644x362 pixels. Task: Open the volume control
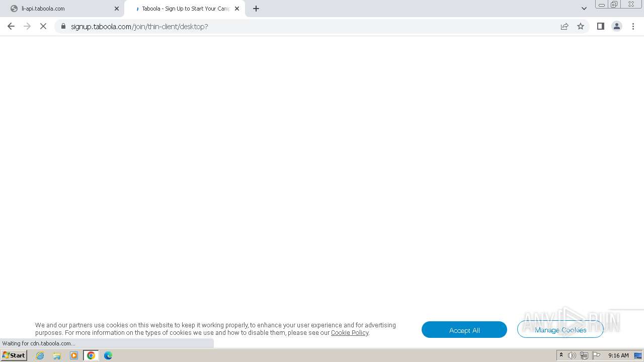point(572,355)
